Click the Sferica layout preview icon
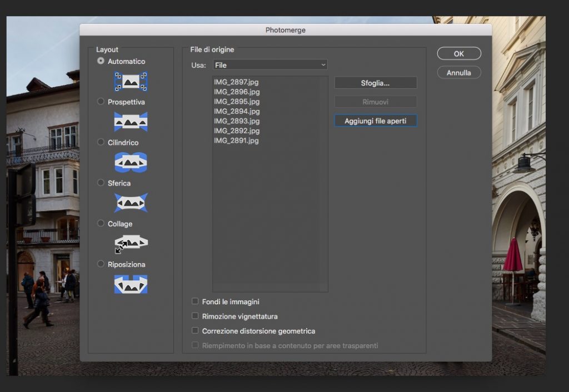 (131, 203)
